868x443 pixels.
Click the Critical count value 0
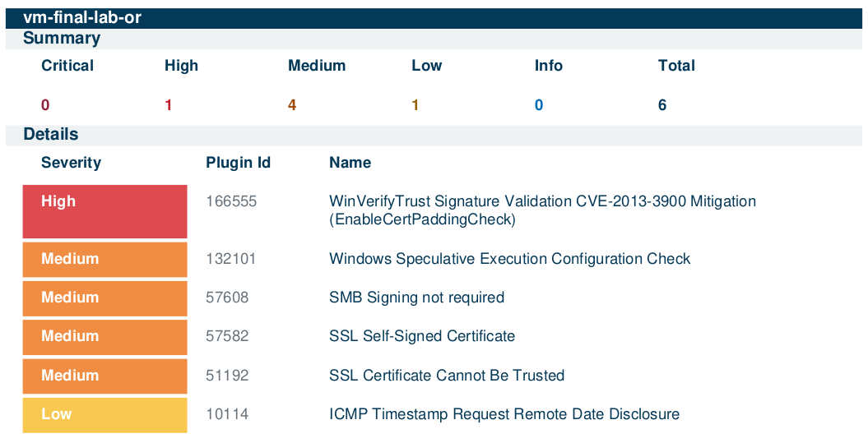click(45, 105)
